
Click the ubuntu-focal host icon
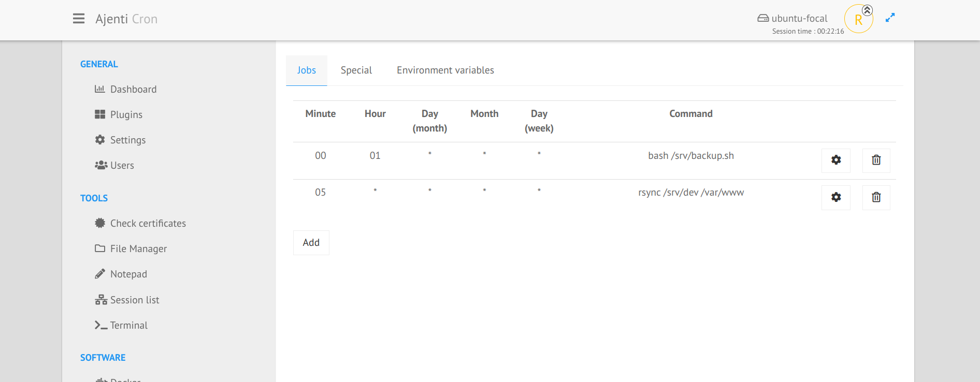click(x=763, y=19)
